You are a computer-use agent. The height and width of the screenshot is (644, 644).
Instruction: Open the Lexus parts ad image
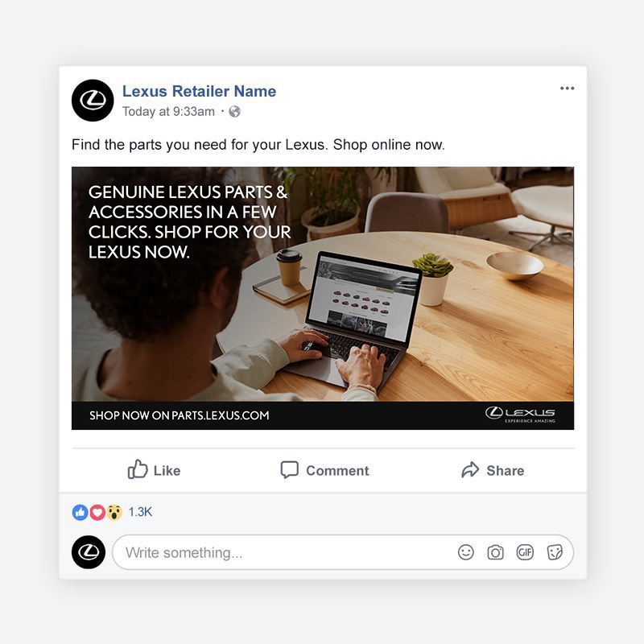coord(323,284)
